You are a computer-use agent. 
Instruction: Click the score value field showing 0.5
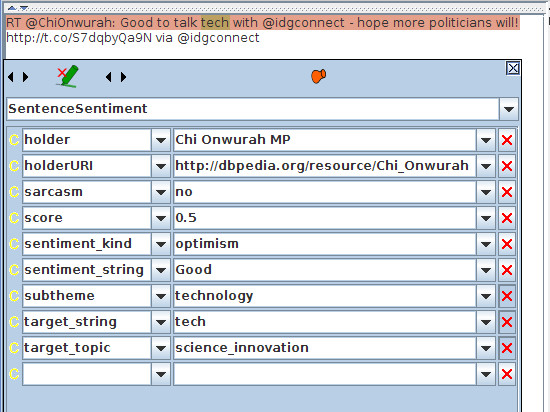point(325,218)
